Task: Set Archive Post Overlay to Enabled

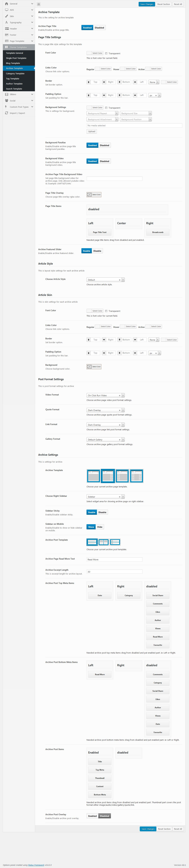Action: [92, 816]
